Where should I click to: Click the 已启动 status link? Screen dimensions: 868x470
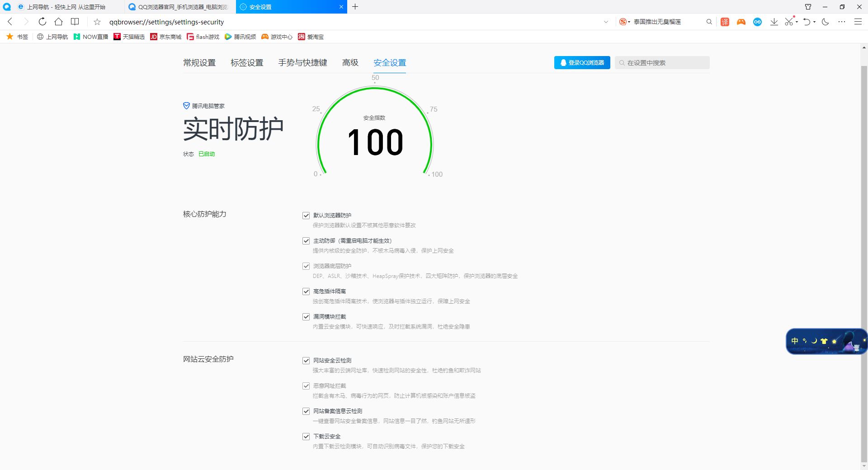pyautogui.click(x=206, y=154)
